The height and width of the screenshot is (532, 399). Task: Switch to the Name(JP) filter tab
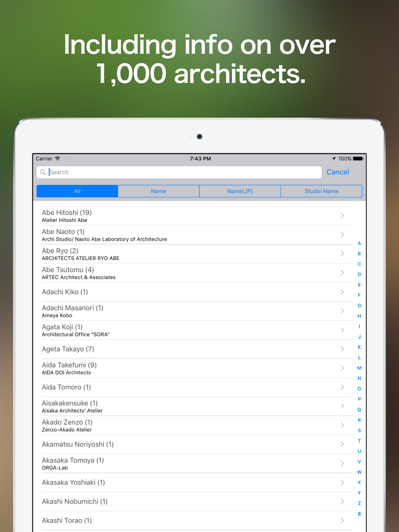240,191
